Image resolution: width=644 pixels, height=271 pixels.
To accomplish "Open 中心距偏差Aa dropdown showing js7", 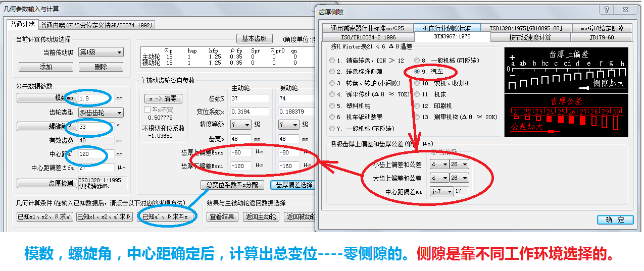I will [441, 191].
